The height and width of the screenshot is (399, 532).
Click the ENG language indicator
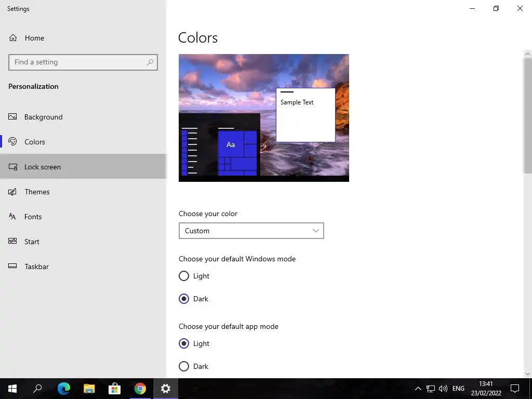pyautogui.click(x=458, y=389)
